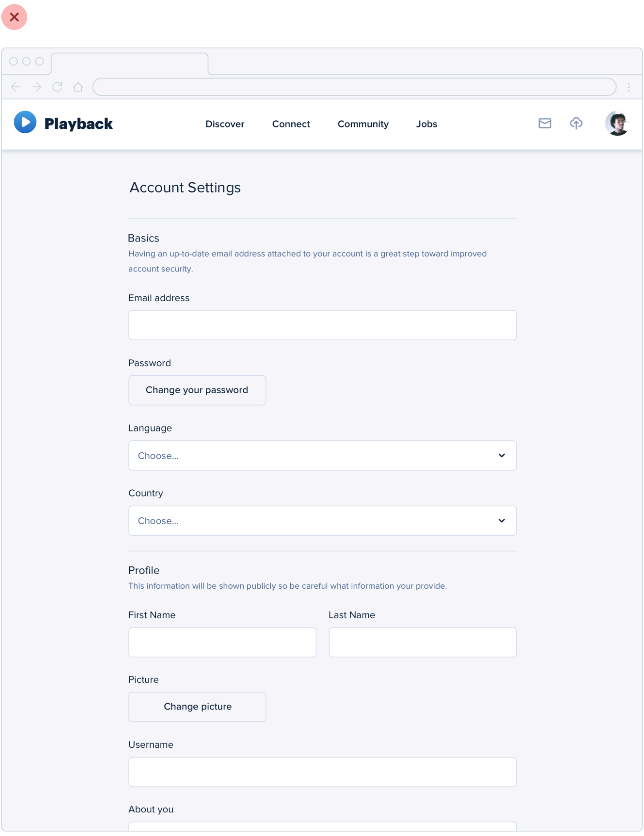Go to the Community page

pos(363,124)
